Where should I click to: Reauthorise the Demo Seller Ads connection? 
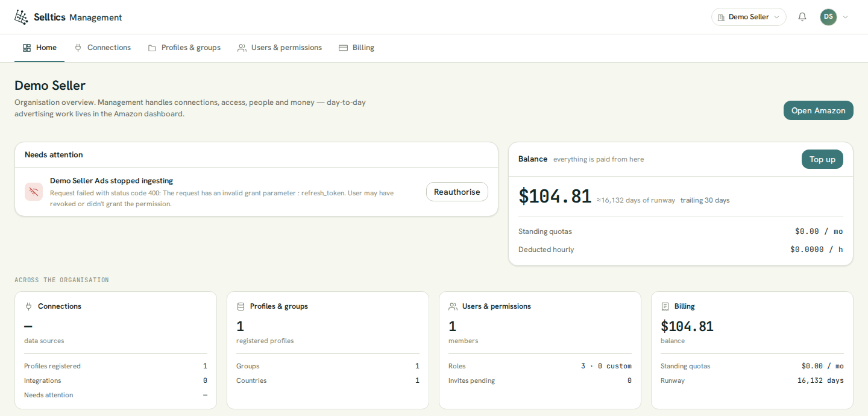coord(457,192)
